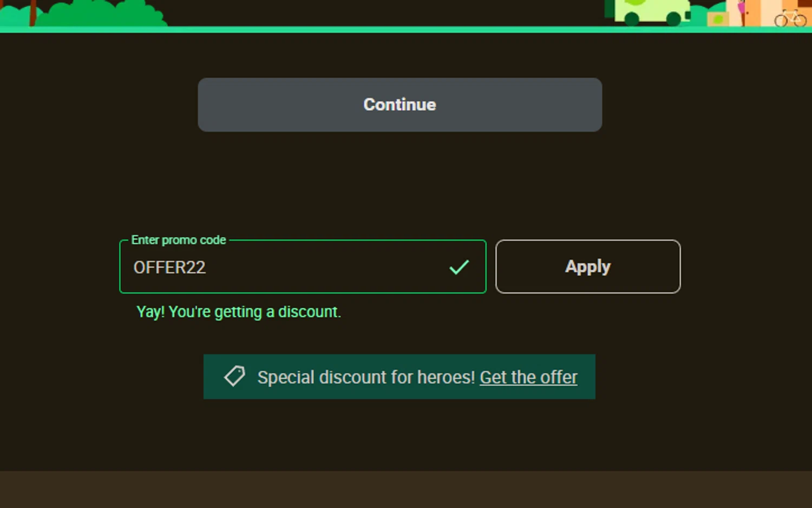Screen dimensions: 812x508
Task: Click the light green delivery van
Action: coord(652,11)
